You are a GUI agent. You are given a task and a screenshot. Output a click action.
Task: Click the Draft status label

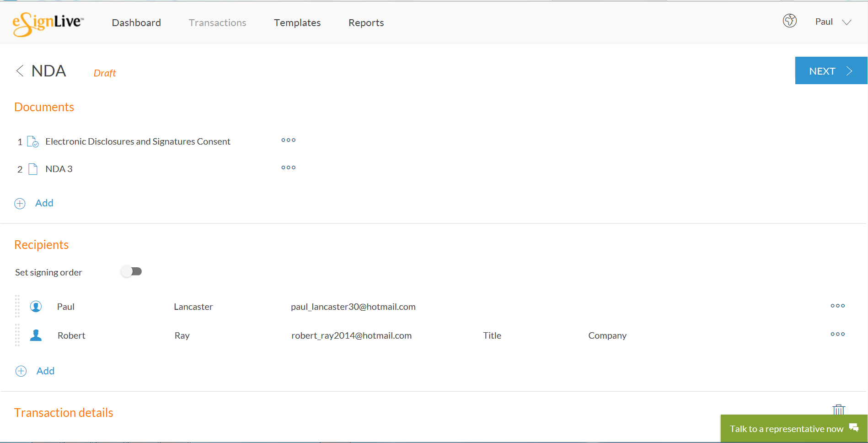pyautogui.click(x=105, y=73)
